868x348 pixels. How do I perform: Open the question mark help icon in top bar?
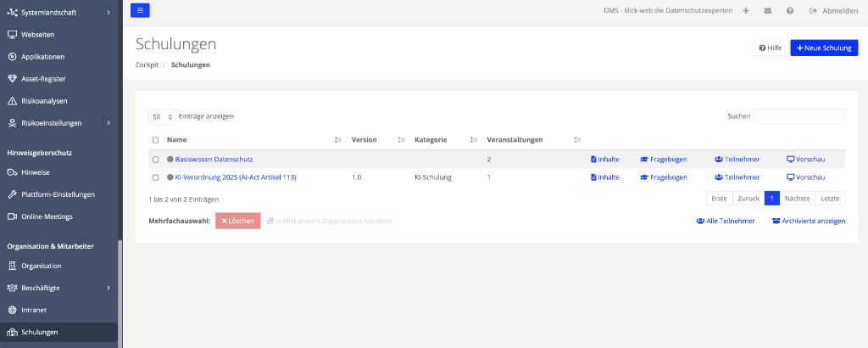click(790, 10)
